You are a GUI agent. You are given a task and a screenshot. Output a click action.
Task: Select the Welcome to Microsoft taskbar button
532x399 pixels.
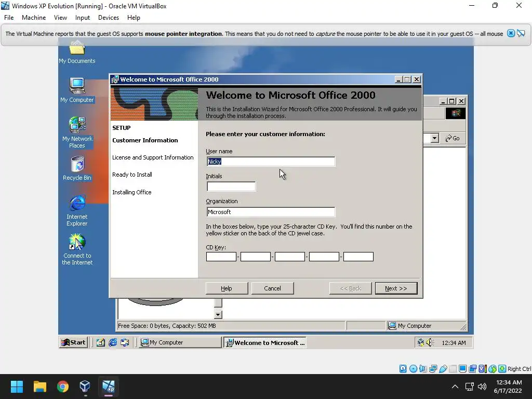(x=265, y=343)
